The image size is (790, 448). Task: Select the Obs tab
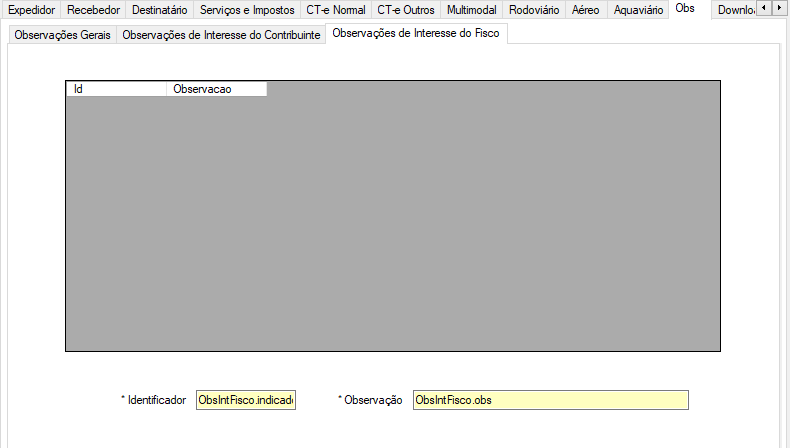click(690, 9)
